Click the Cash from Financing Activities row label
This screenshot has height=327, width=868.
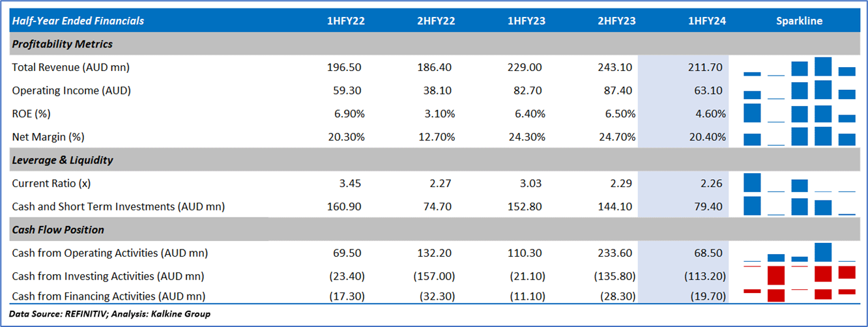pos(108,296)
